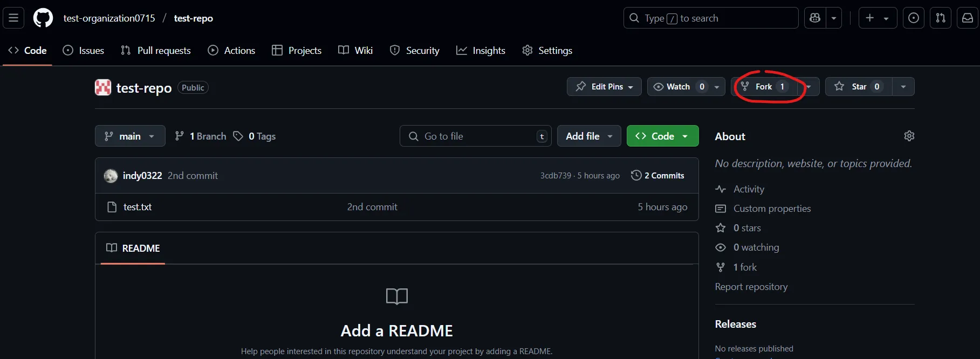View the 0 Tags link
Screen dimensions: 980x359
[255, 136]
